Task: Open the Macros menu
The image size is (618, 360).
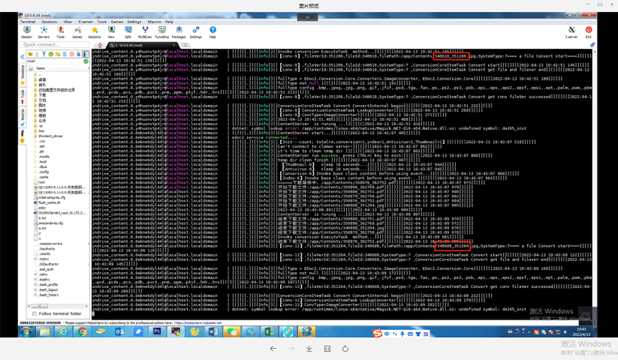Action: point(154,22)
